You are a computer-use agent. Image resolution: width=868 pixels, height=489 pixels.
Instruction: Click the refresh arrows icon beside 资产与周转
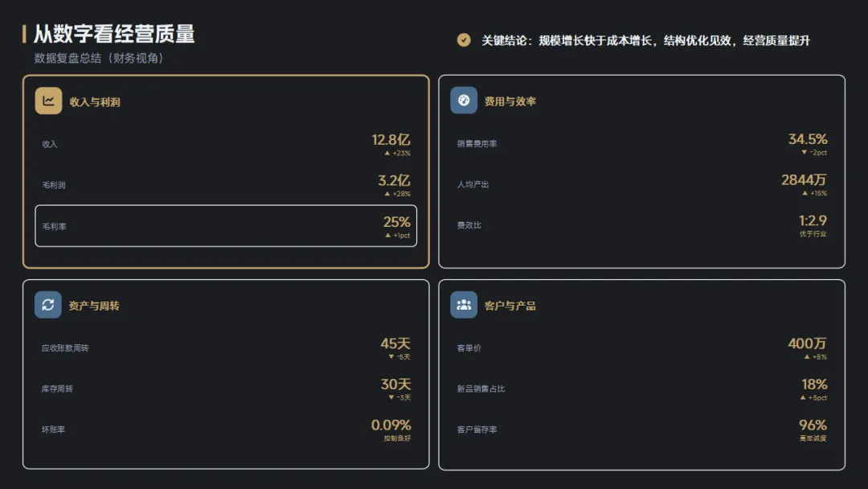pyautogui.click(x=48, y=305)
